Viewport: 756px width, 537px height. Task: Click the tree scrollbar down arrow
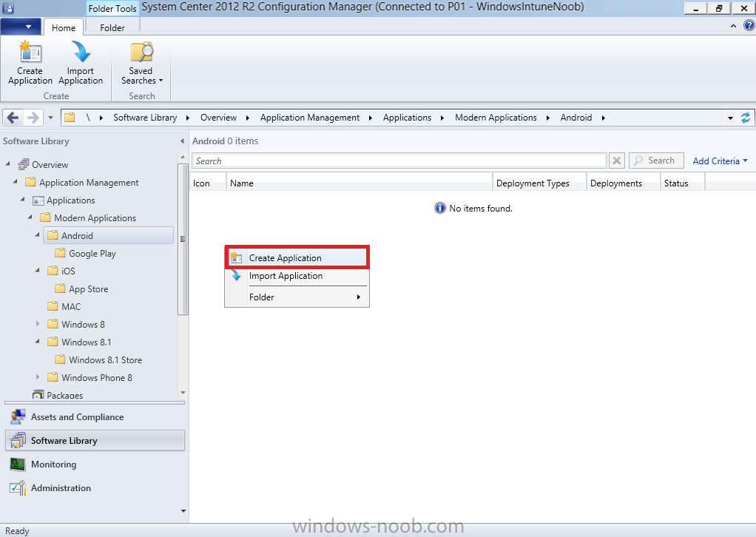pos(183,394)
